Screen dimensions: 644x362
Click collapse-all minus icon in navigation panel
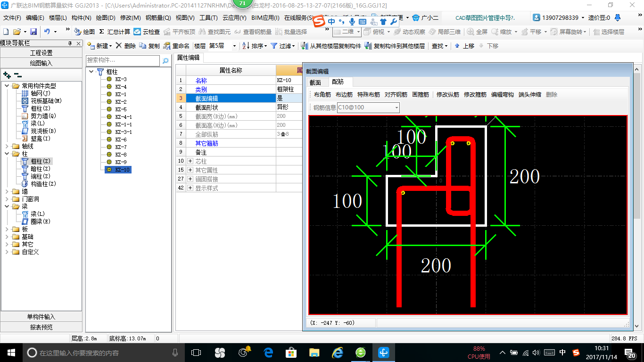pyautogui.click(x=17, y=74)
